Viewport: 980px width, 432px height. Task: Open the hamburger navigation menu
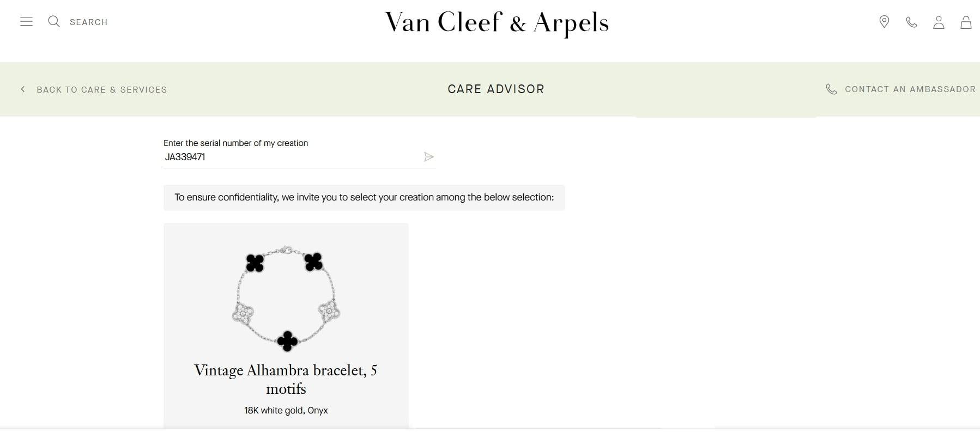[26, 22]
